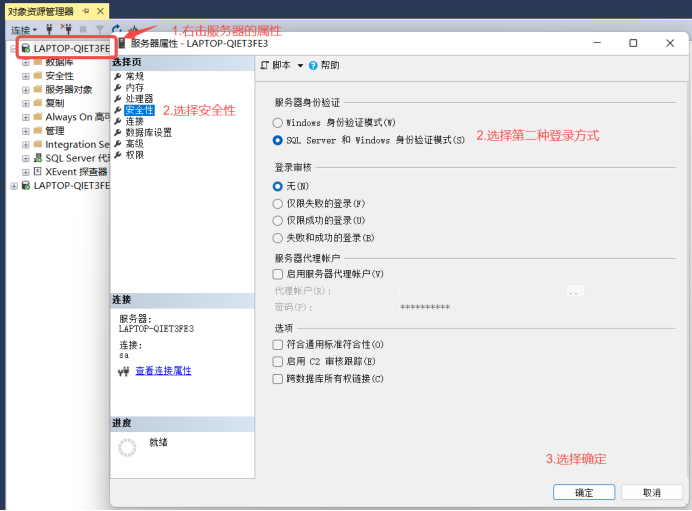The width and height of the screenshot is (692, 511).
Task: Open the 数据库设置 page in 选择页 list
Action: (x=149, y=132)
